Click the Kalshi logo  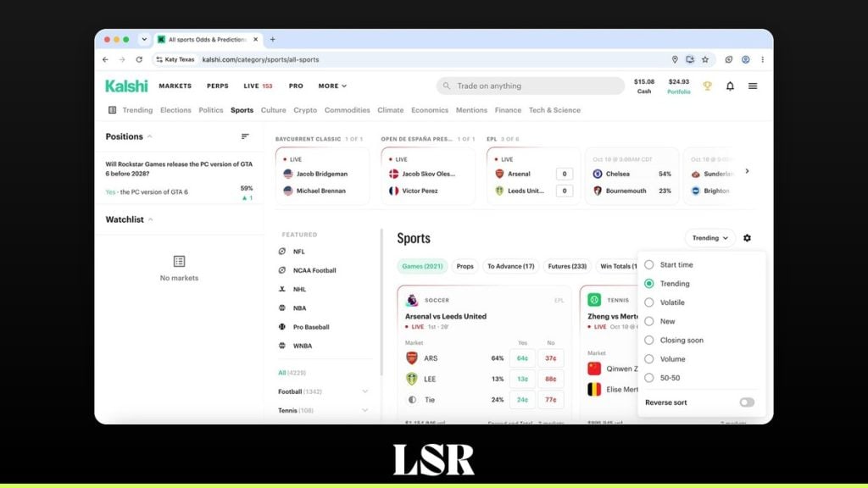(126, 86)
